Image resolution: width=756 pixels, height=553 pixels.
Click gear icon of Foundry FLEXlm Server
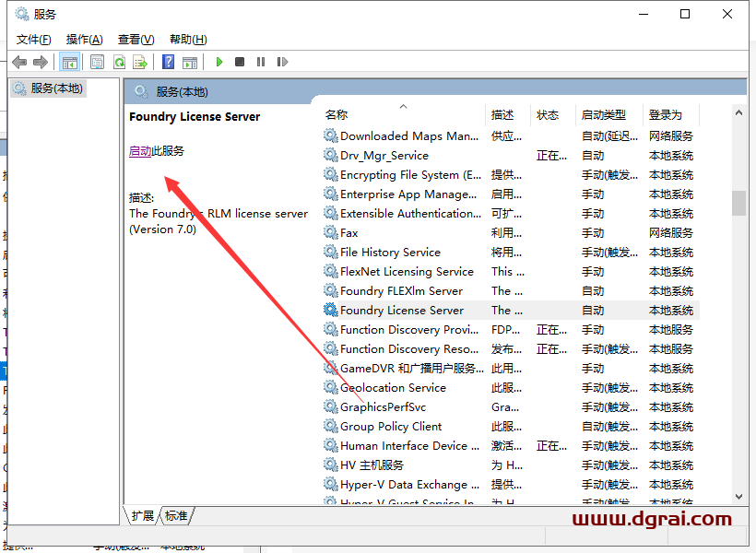click(330, 290)
